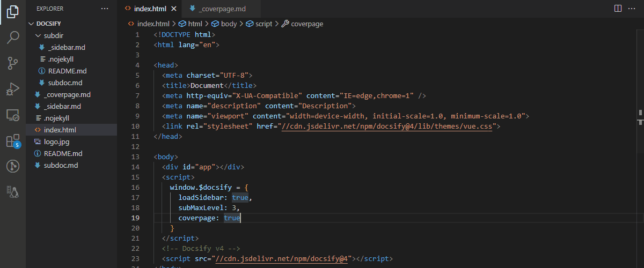This screenshot has width=644, height=268.
Task: Split the editor to the right
Action: pos(618,9)
